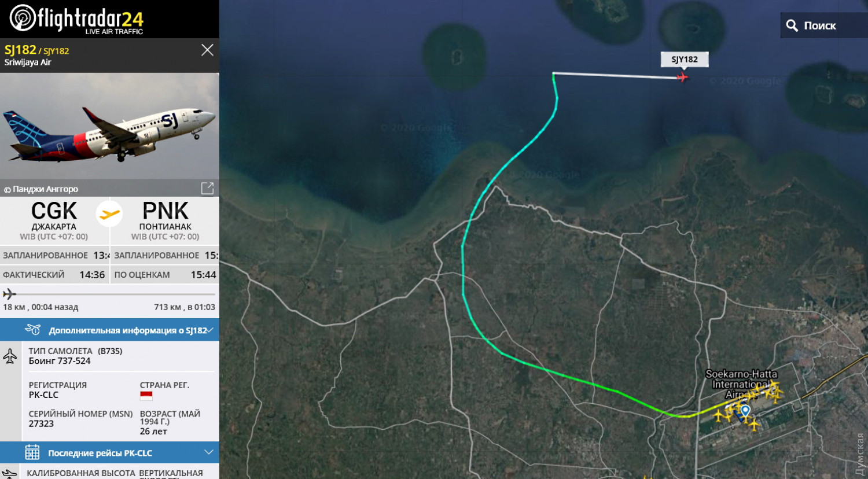This screenshot has height=479, width=868.
Task: Click the calendar icon for recent flights
Action: click(32, 452)
